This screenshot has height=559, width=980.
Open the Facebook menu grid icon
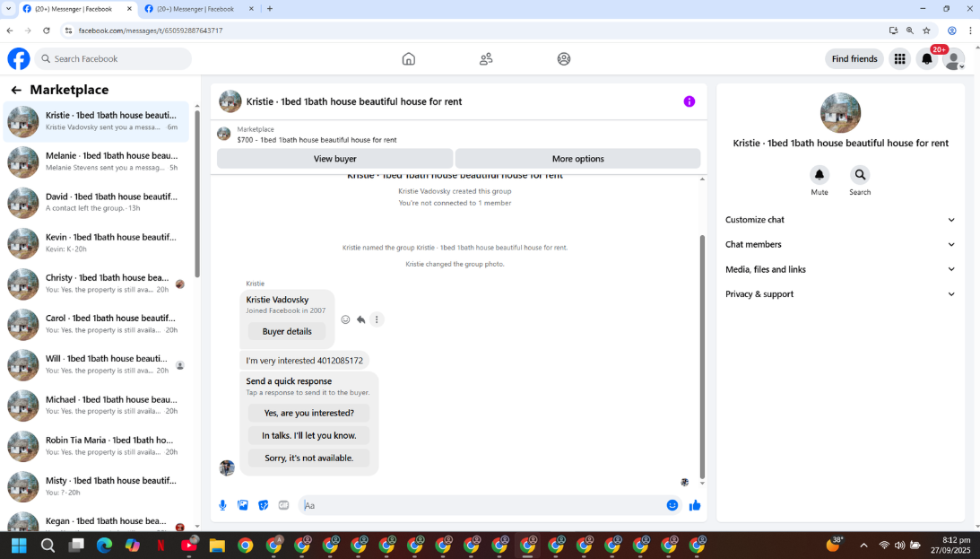coord(899,59)
